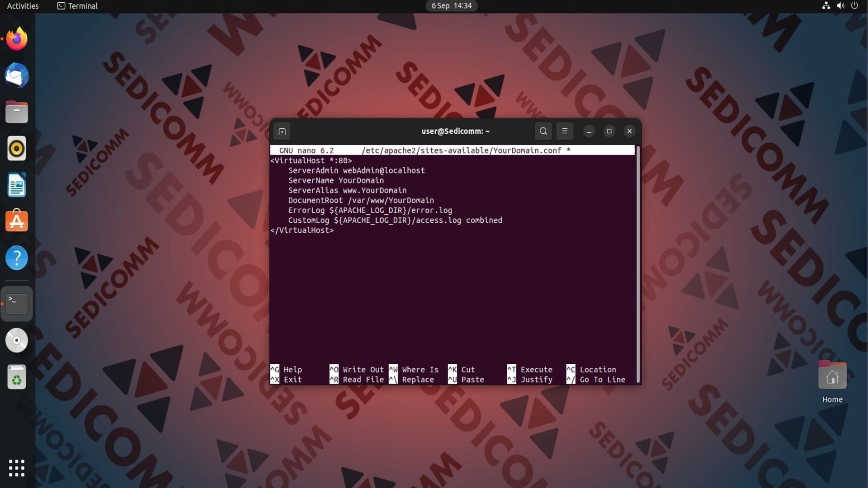Open Rhythmbox music player from the dock
This screenshot has width=868, height=488.
(17, 149)
